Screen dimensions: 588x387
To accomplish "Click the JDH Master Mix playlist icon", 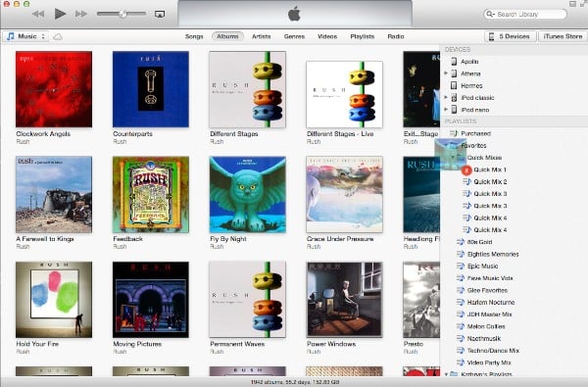I will [461, 314].
